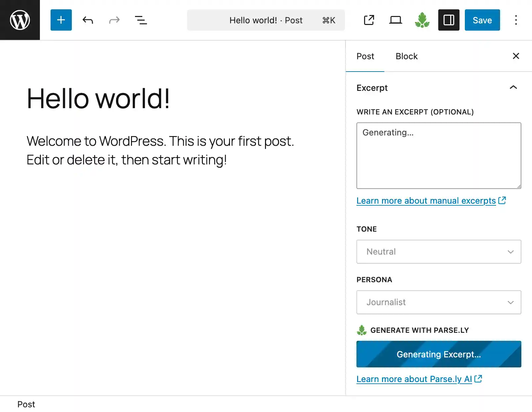This screenshot has height=412, width=532.
Task: Open Learn more about manual excerpts
Action: click(427, 201)
